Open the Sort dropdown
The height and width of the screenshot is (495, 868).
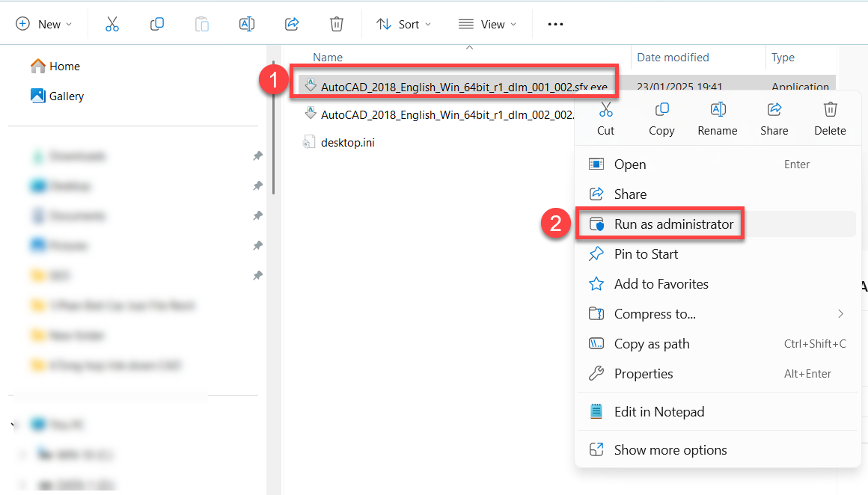(x=403, y=25)
